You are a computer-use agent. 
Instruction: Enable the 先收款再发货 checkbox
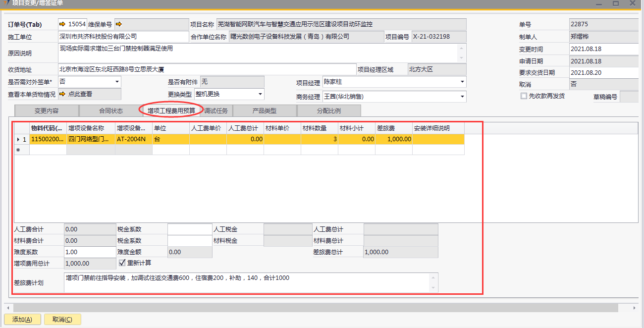coord(524,96)
